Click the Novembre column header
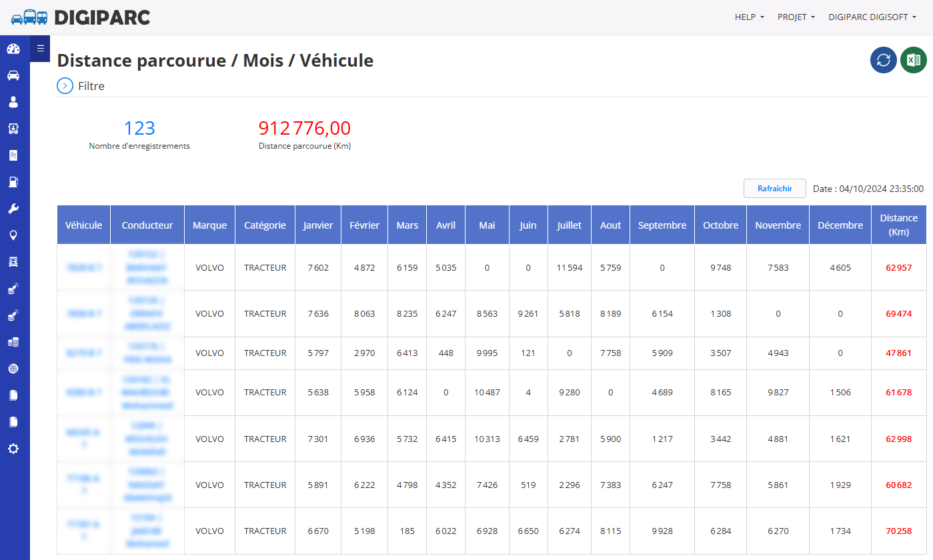 coord(778,225)
